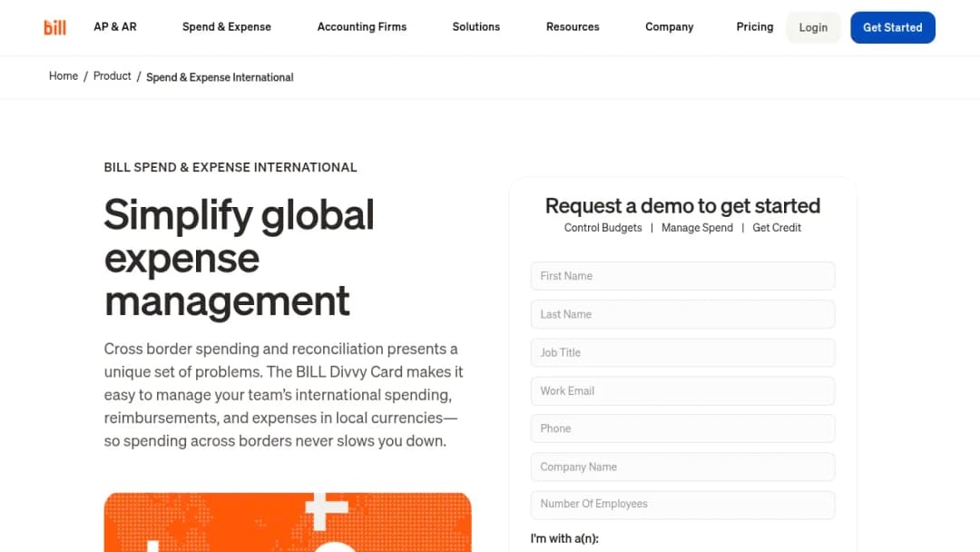Click the Login button
This screenshot has height=552, width=980.
coord(813,27)
